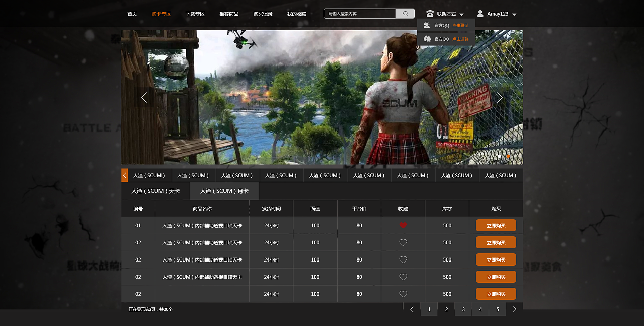Jump to page 3 in pagination
Screen dimensions: 644x326
(x=463, y=309)
